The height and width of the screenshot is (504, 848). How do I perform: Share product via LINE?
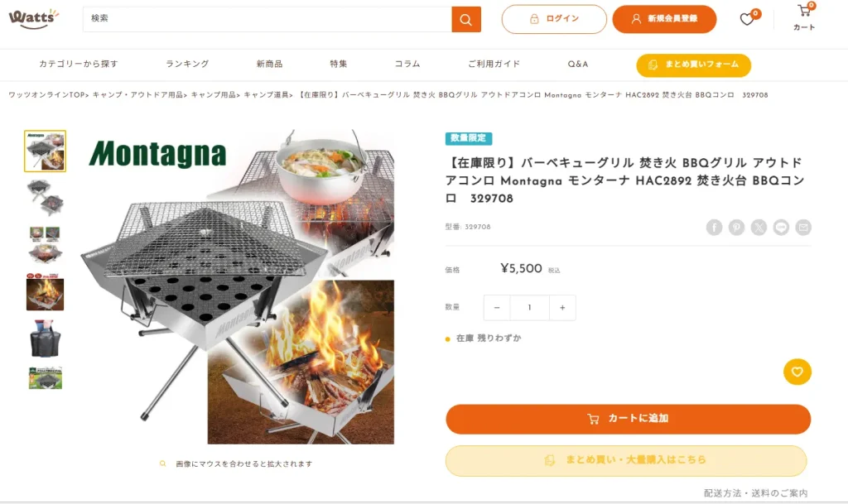781,227
